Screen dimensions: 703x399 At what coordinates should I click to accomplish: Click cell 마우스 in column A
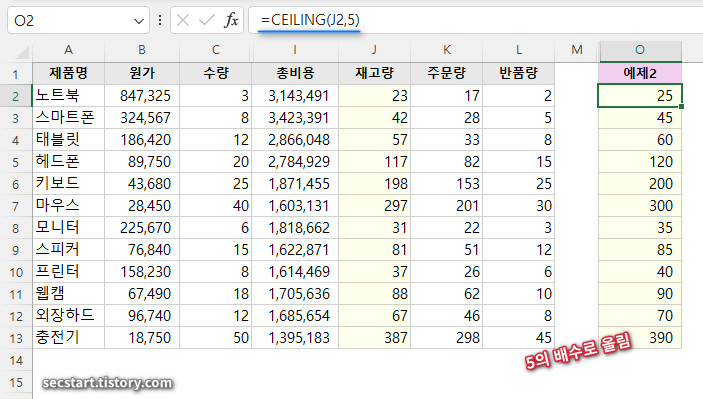68,205
